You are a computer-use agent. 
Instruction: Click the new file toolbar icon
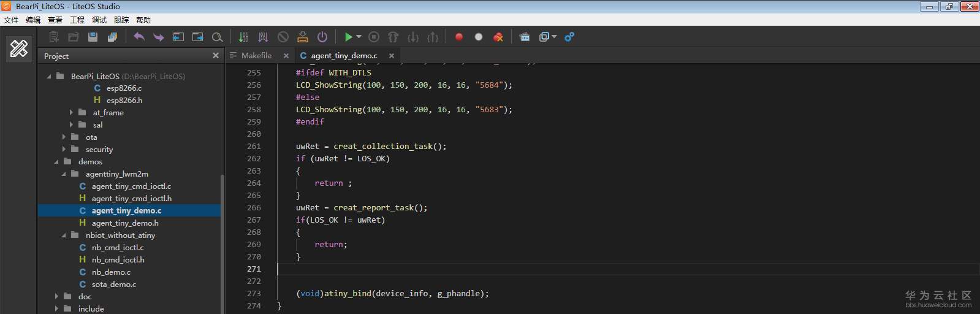coord(54,37)
